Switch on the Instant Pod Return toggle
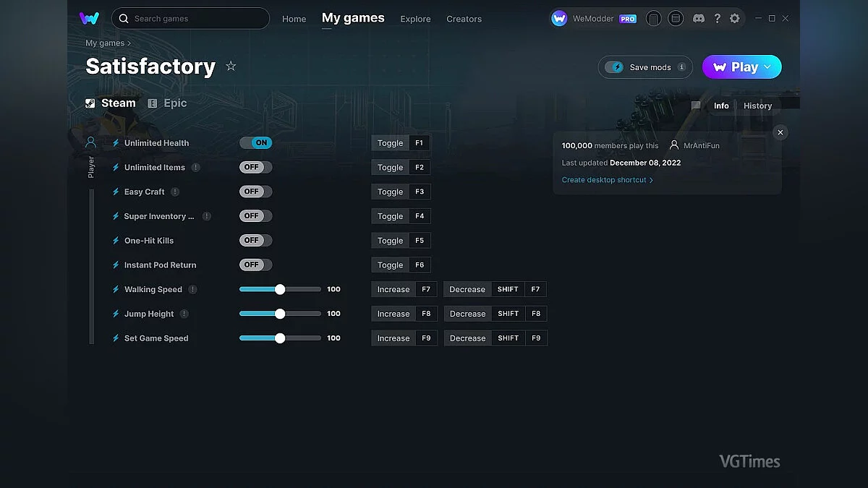Viewport: 868px width, 488px height. click(x=255, y=265)
